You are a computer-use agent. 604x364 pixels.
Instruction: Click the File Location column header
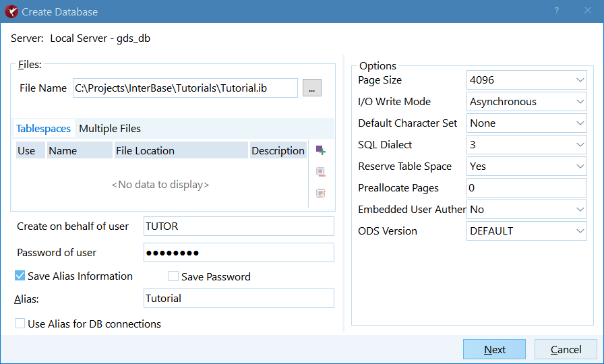point(181,150)
